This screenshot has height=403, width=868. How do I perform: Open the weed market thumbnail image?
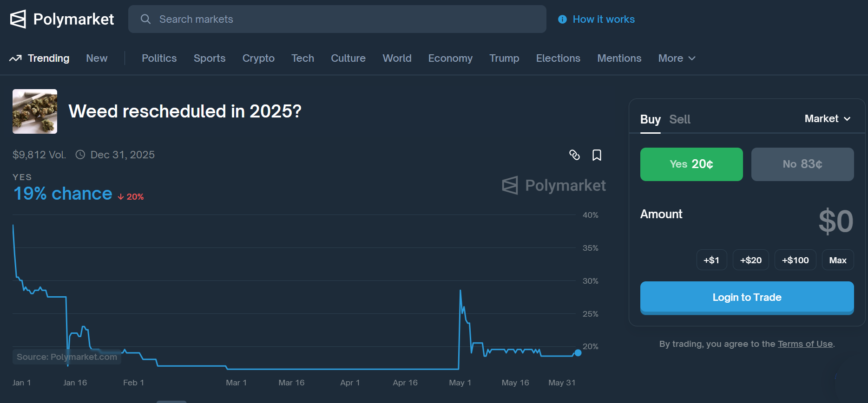click(35, 111)
